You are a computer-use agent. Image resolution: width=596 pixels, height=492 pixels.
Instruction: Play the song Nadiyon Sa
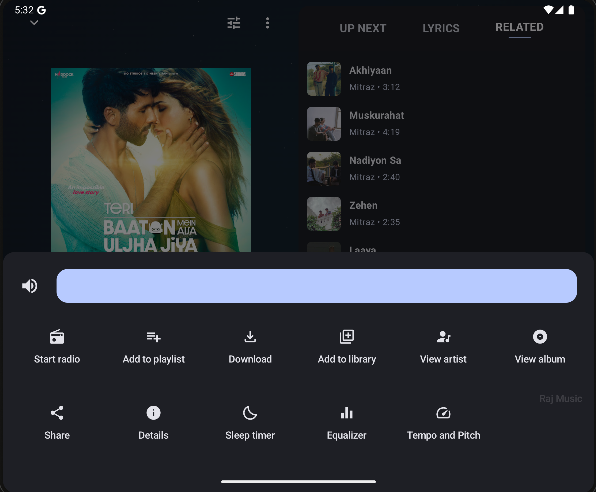tap(445, 169)
